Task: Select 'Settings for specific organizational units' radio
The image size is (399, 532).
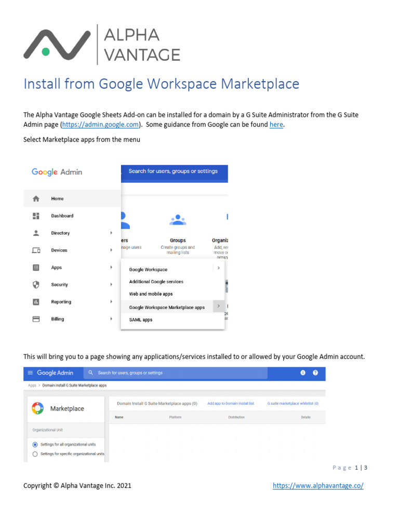Action: (x=35, y=454)
